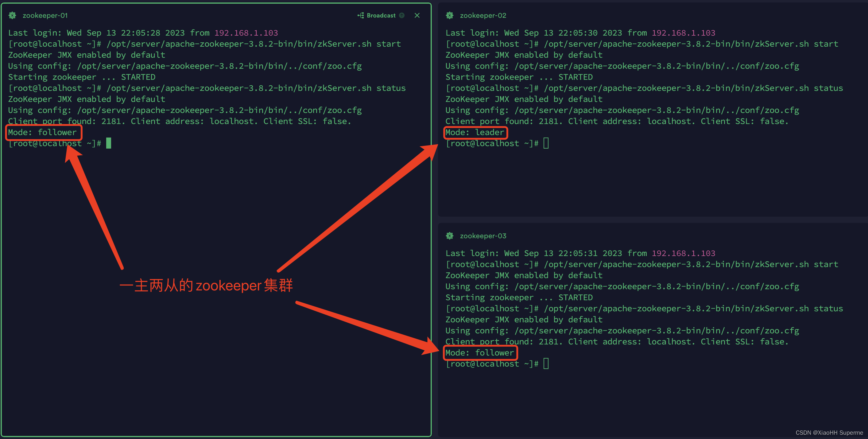Click 'Mode: follower' text in zookeeper-03

point(480,353)
